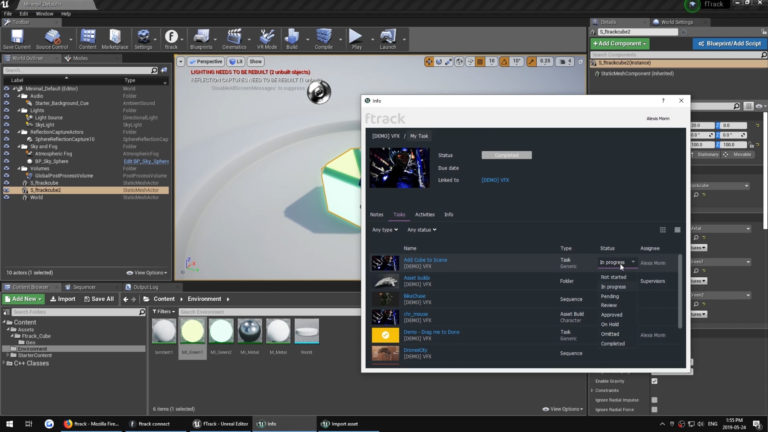Open Windows Start menu
This screenshot has width=768, height=432.
point(9,424)
